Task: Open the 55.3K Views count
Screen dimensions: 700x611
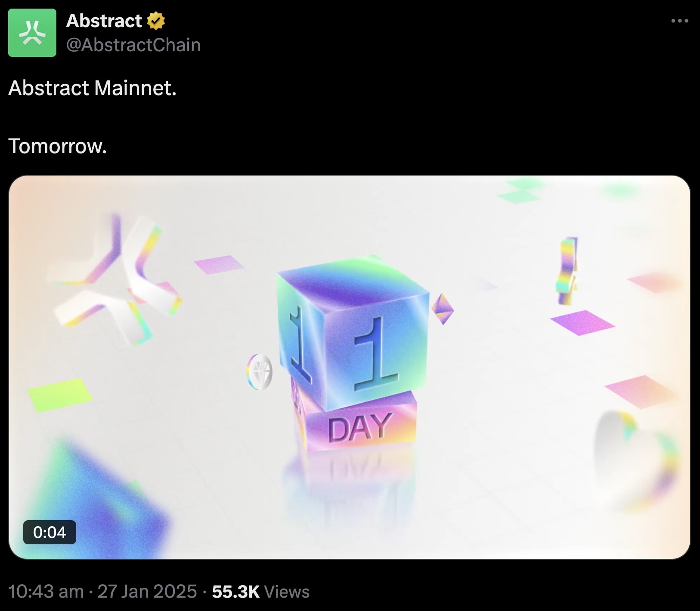Action: pos(261,592)
